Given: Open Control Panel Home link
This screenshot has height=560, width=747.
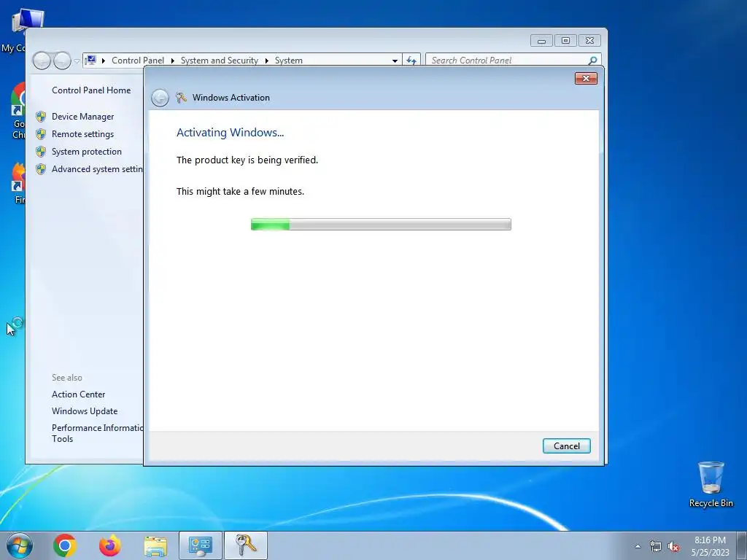Looking at the screenshot, I should click(91, 90).
